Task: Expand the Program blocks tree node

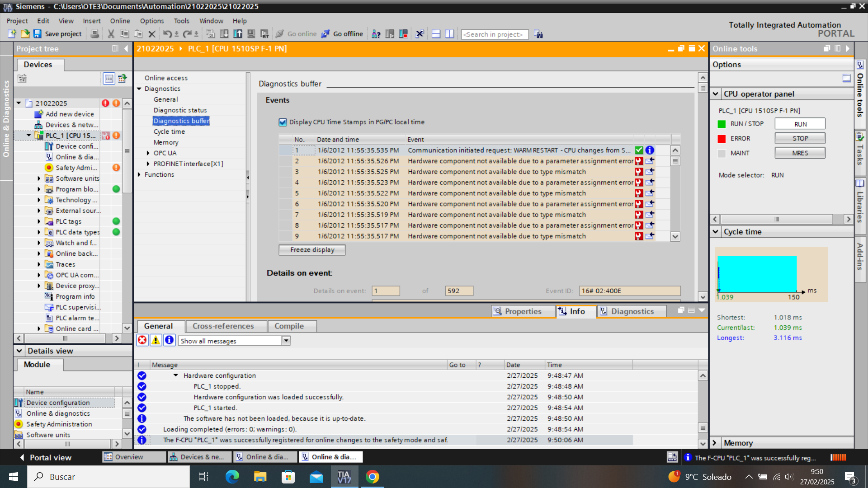Action: click(x=39, y=189)
